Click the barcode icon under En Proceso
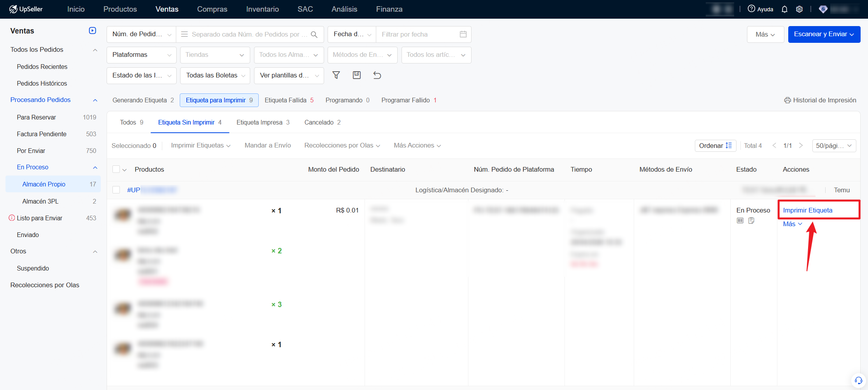The image size is (868, 390). 740,221
